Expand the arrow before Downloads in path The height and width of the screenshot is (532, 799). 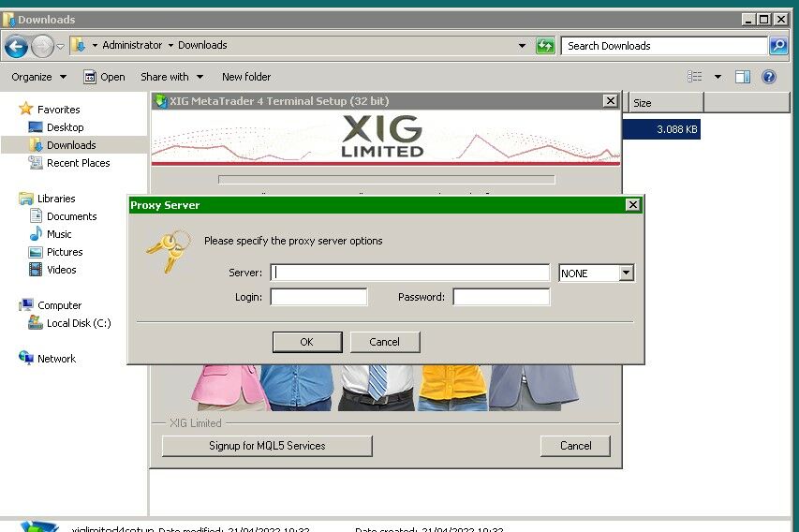170,45
